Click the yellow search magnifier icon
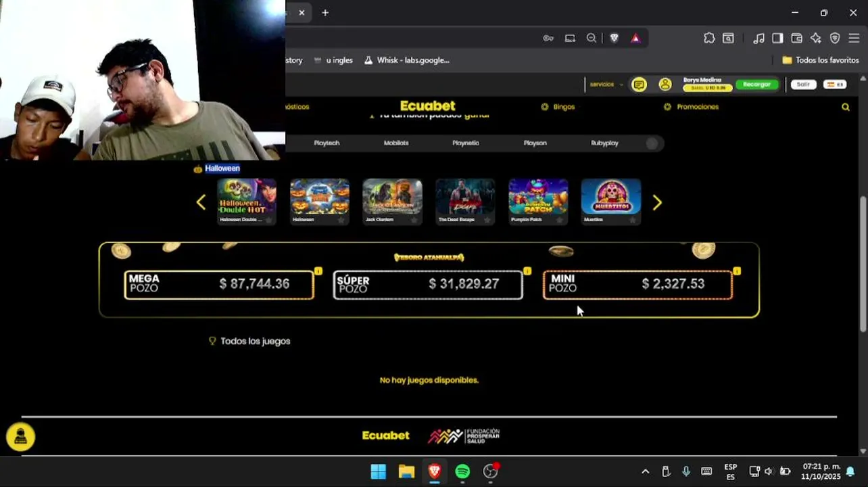 click(x=846, y=107)
